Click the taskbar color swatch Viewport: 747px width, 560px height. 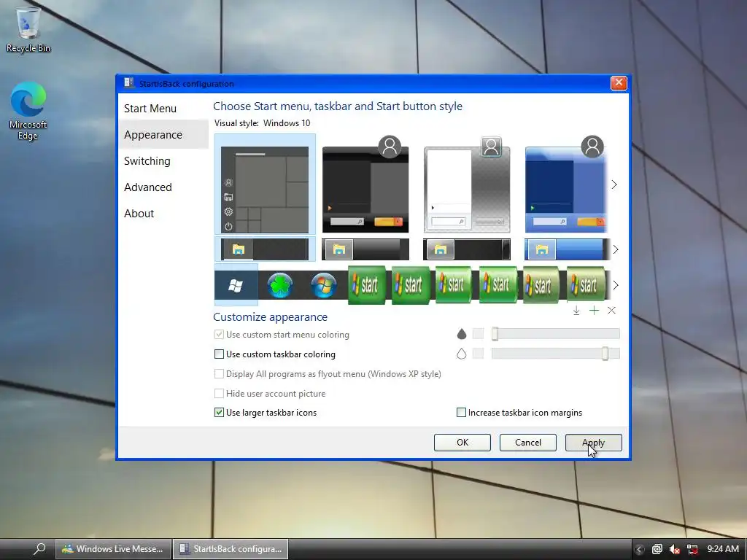tap(478, 354)
